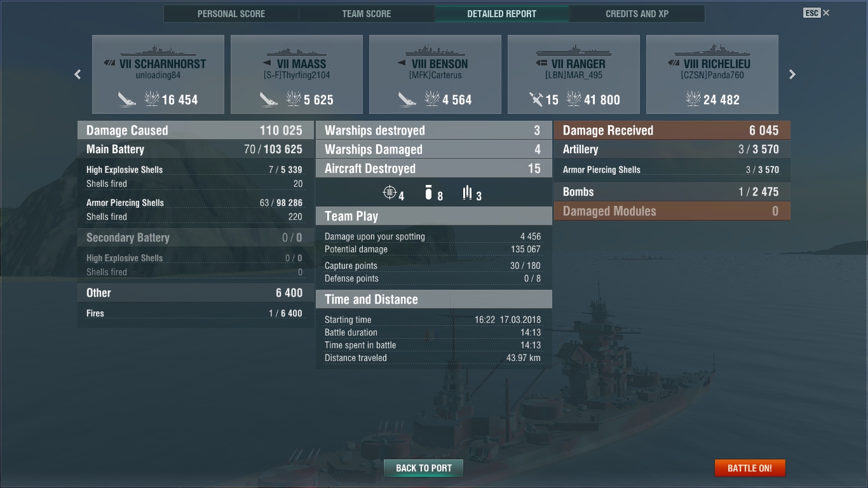Click the sunk ship icon on Scharnhorst card
Image resolution: width=868 pixels, height=488 pixels.
tap(127, 99)
